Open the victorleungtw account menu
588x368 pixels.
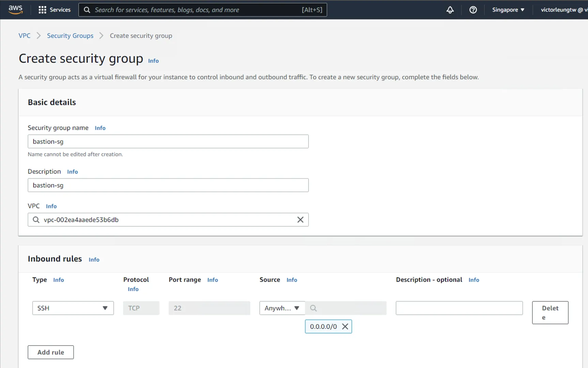[562, 10]
